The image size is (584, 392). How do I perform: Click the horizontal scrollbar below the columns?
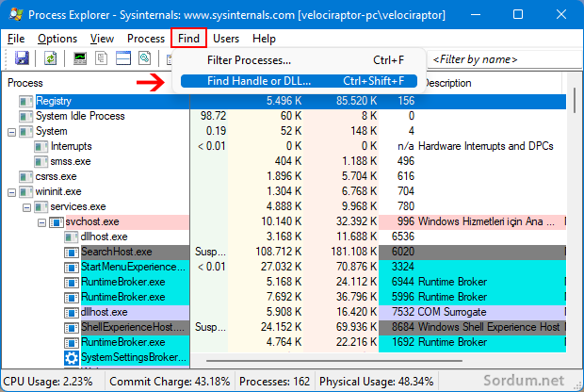coord(334,361)
